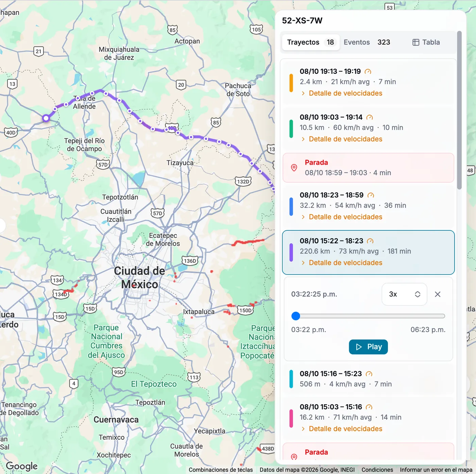476x474 pixels.
Task: Click Informar un error en el mapa
Action: pyautogui.click(x=436, y=470)
